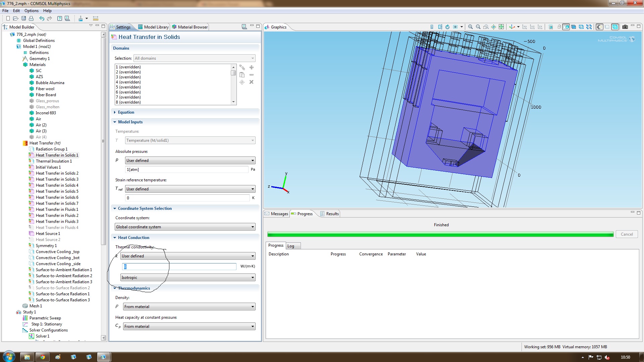Switch to ZX view
Screen dimensions: 644x362
540,27
